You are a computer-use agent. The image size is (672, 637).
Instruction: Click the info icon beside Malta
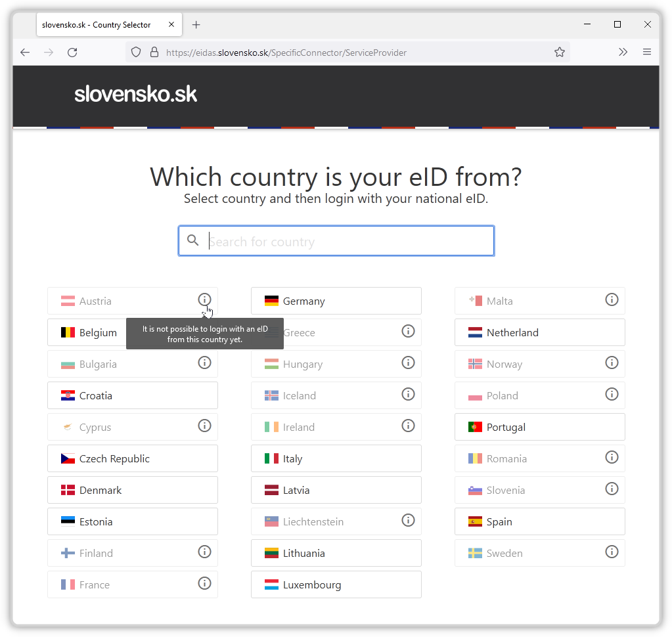coord(612,299)
